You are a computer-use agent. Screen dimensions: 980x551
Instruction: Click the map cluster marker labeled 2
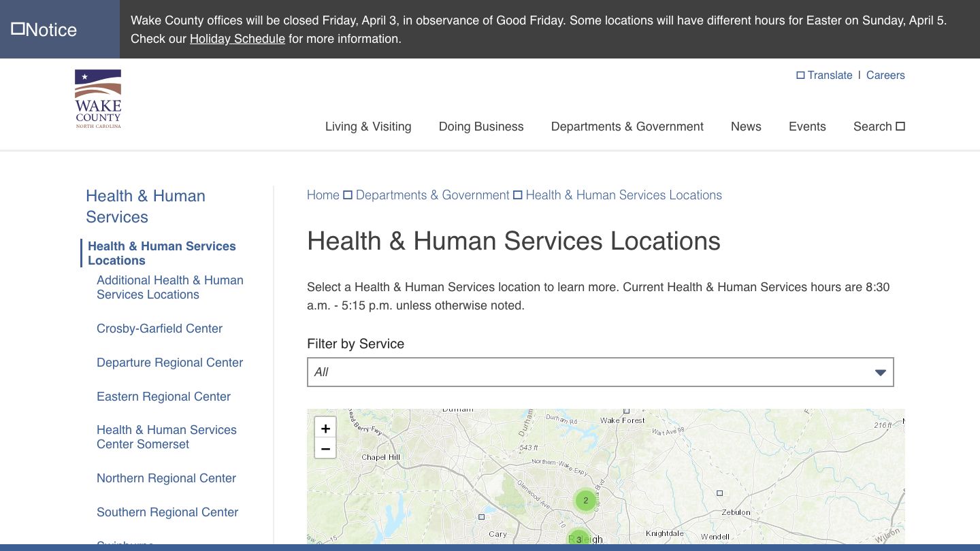[x=585, y=500]
